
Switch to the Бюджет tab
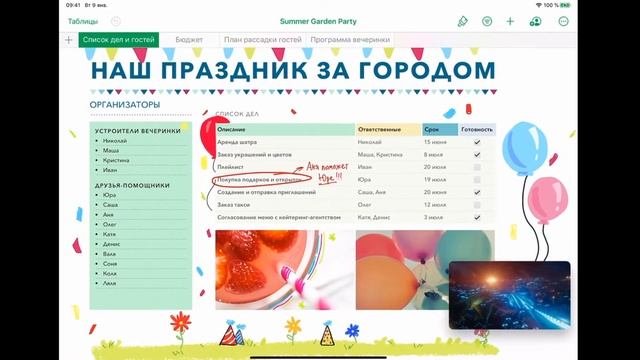tap(189, 40)
